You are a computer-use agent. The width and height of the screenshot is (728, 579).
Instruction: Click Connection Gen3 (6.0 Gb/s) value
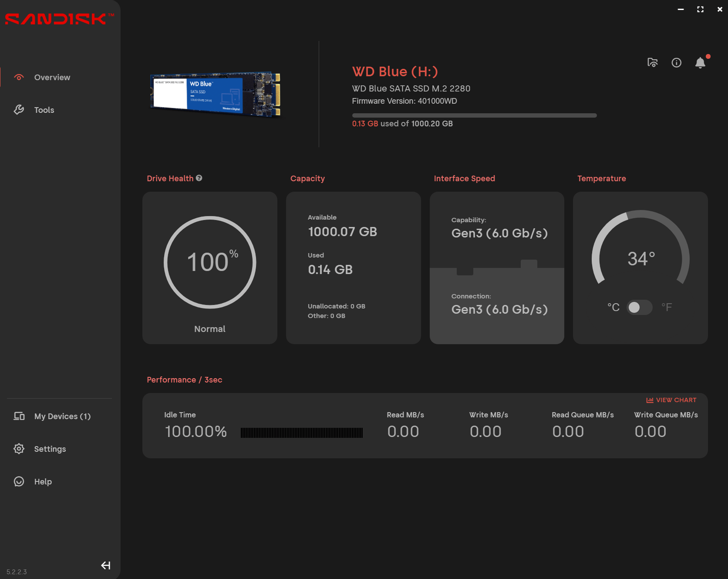tap(499, 309)
